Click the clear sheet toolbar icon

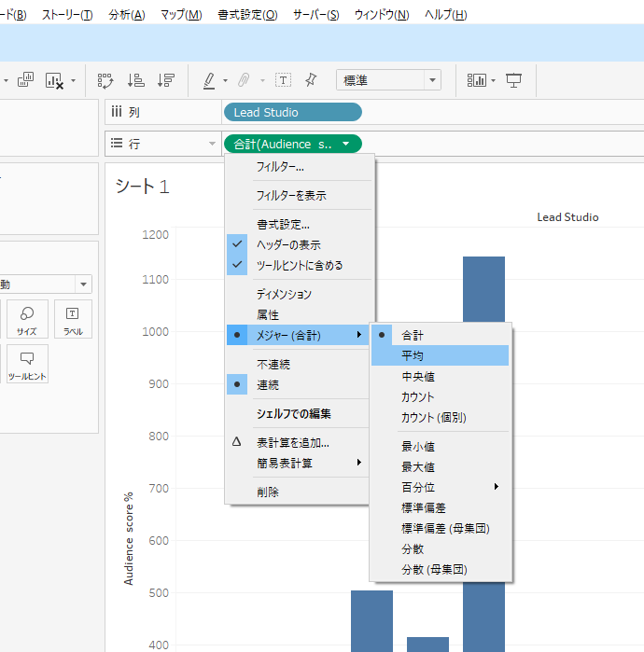tap(54, 80)
